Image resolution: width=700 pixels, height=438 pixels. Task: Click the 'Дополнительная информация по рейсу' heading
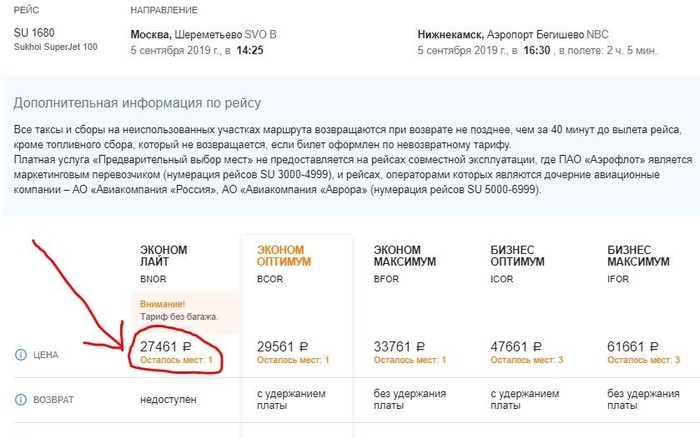[136, 104]
